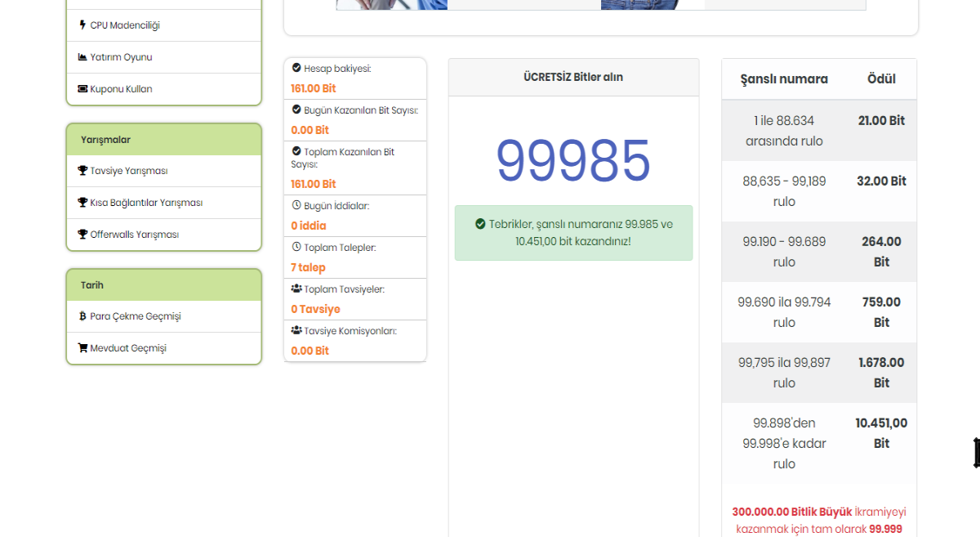Click the ticket icon beside Kuponu Kullan
The width and height of the screenshot is (980, 537).
pyautogui.click(x=82, y=89)
